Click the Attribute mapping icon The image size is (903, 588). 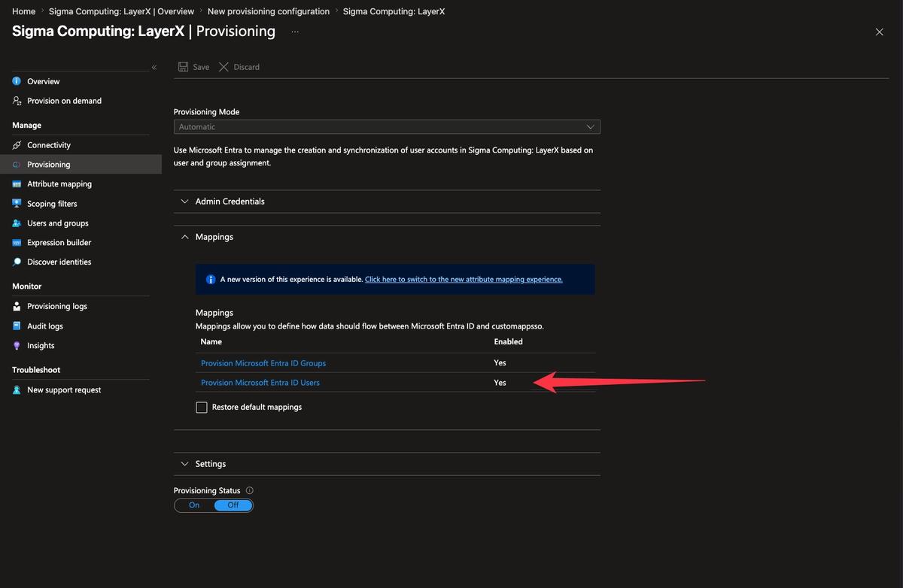pos(17,184)
